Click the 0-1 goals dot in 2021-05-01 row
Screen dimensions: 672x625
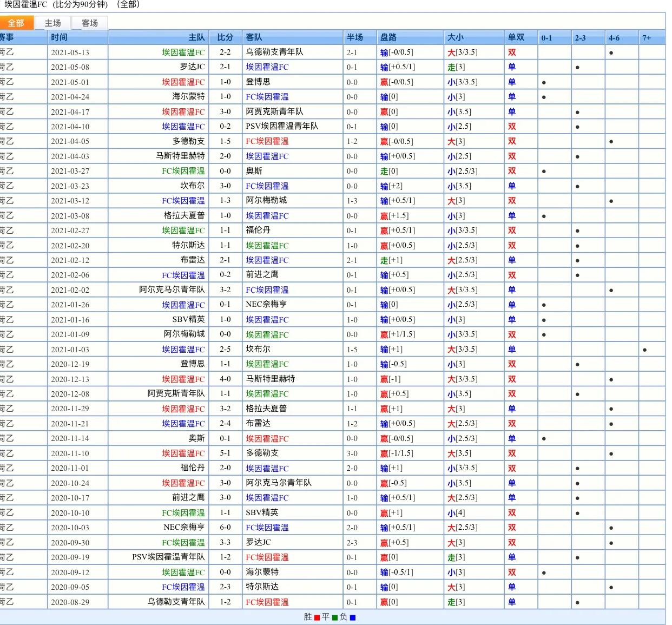pyautogui.click(x=544, y=83)
